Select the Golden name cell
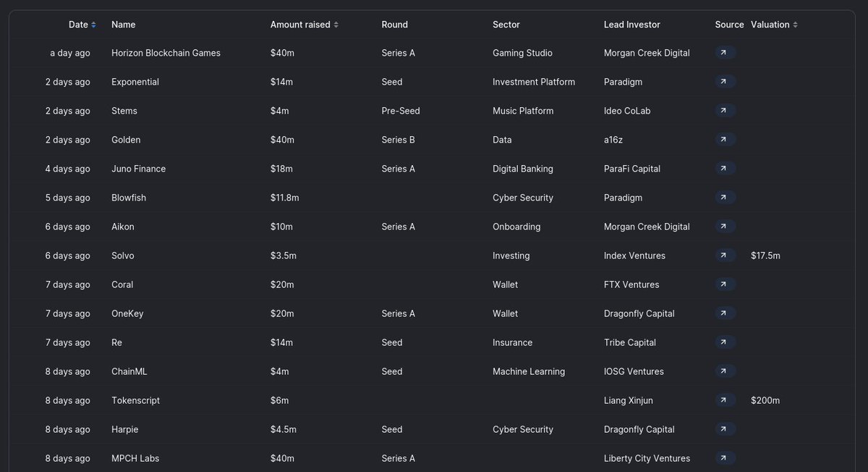Screen dimensions: 868x472 126,140
